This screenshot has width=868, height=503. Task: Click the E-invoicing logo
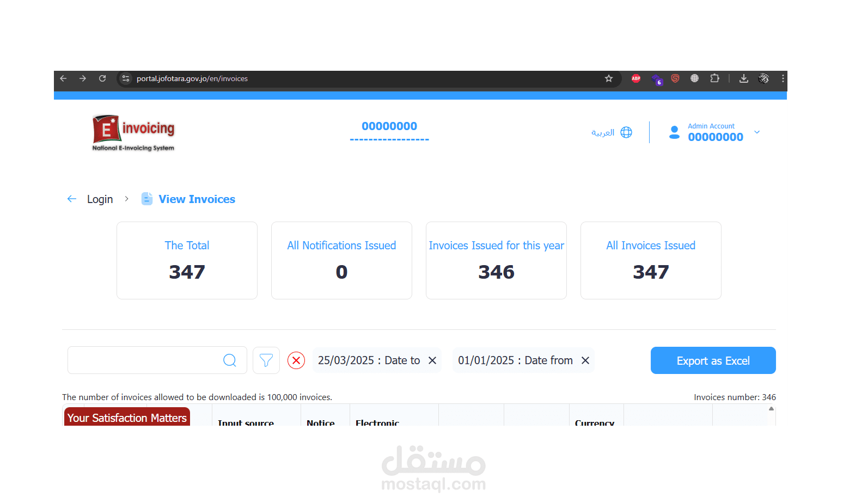[133, 133]
